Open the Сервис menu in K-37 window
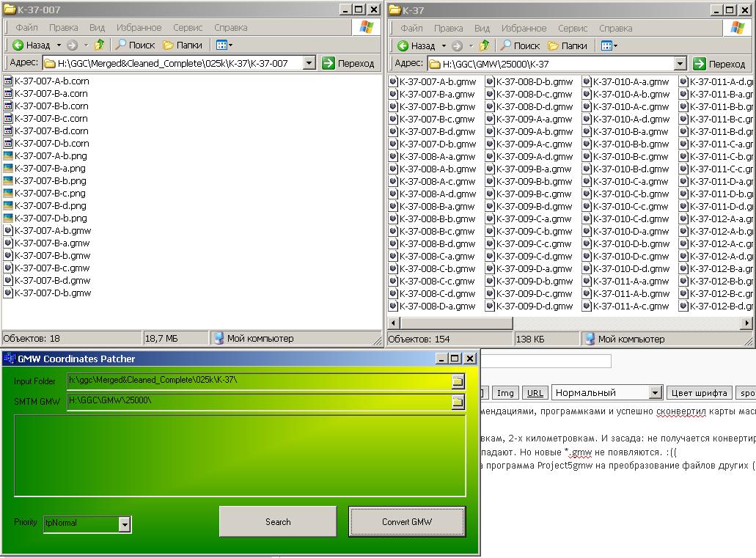 click(x=573, y=28)
